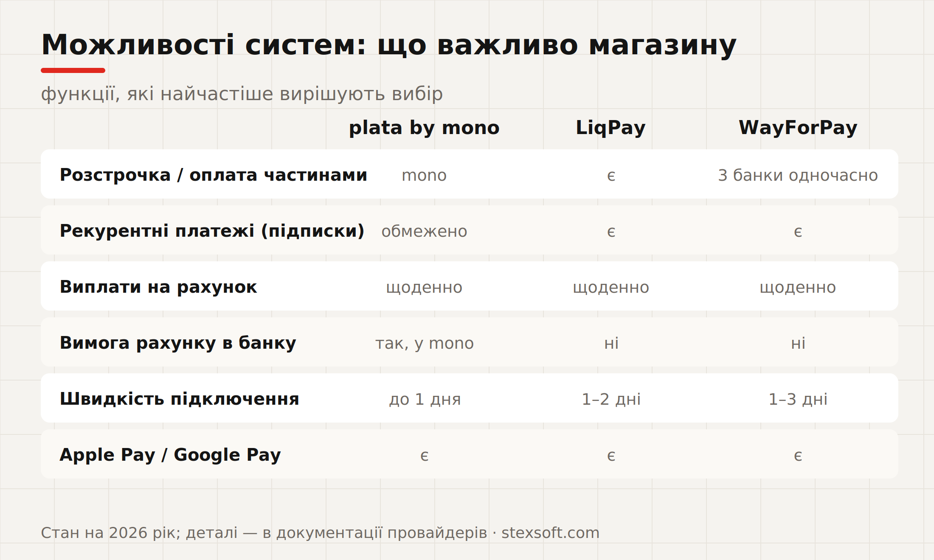Click the "обмежено" cell
This screenshot has width=934, height=560.
point(424,231)
